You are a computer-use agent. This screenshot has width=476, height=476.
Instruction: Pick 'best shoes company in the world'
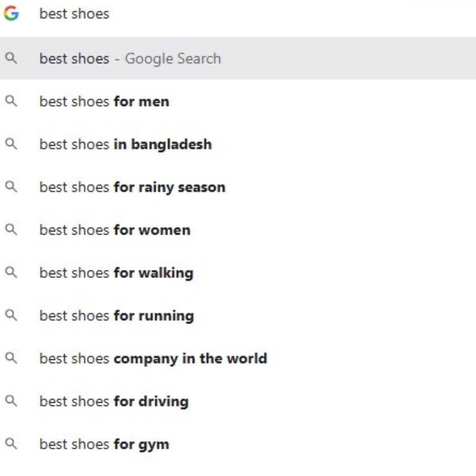click(153, 358)
